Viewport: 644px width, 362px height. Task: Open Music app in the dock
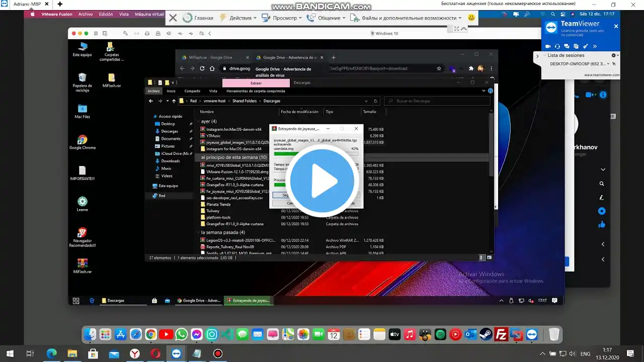[x=410, y=334]
